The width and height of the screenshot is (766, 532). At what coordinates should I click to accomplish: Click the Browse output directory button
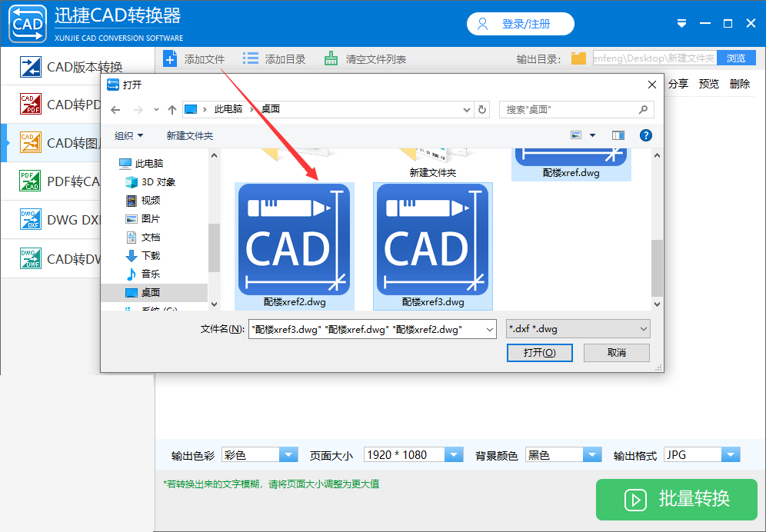tap(736, 58)
